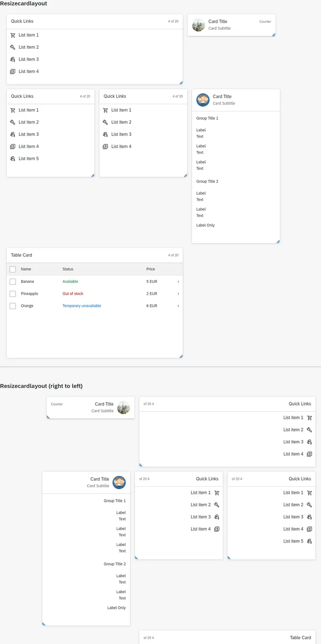The width and height of the screenshot is (321, 644).
Task: Click the cart icon in the right-to-left top Quick Links card
Action: click(x=310, y=418)
